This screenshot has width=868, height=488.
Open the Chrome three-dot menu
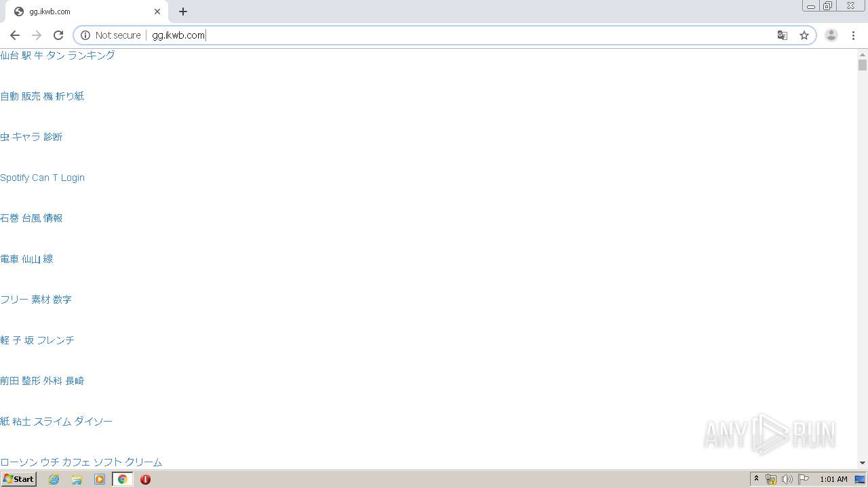point(853,35)
